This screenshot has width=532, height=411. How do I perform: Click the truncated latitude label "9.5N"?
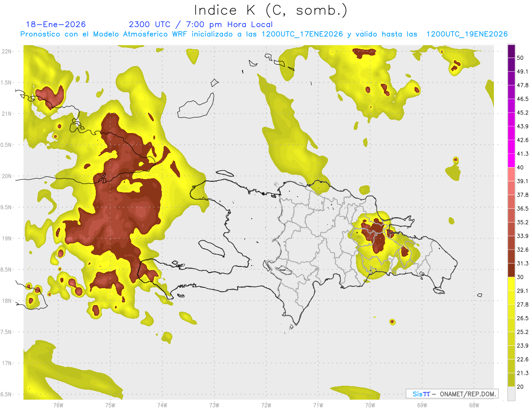coord(6,207)
